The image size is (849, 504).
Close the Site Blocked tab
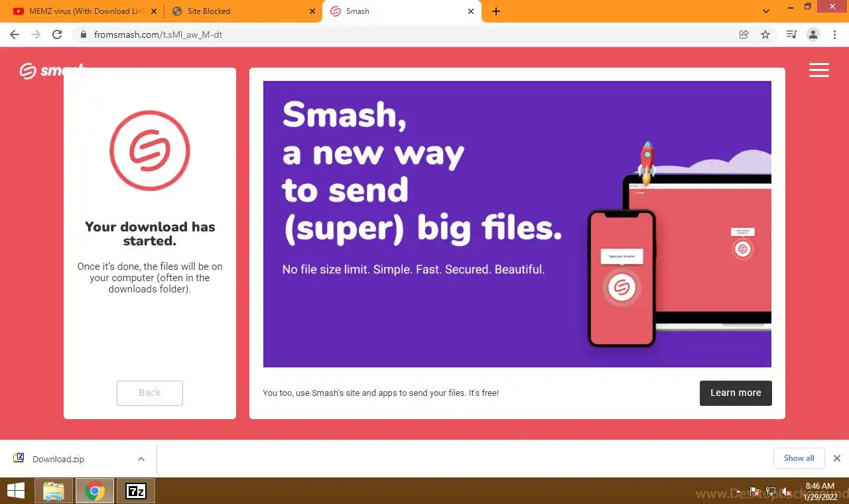[x=312, y=11]
